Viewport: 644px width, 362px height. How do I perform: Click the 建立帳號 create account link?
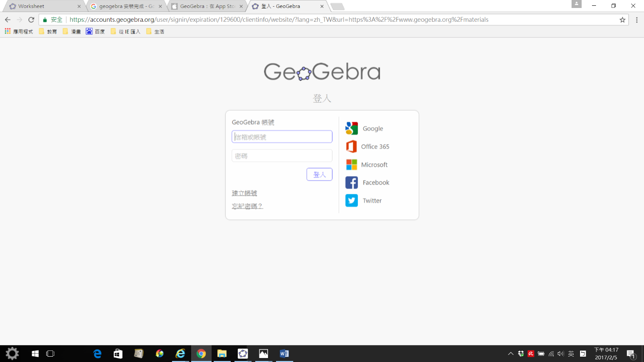244,193
